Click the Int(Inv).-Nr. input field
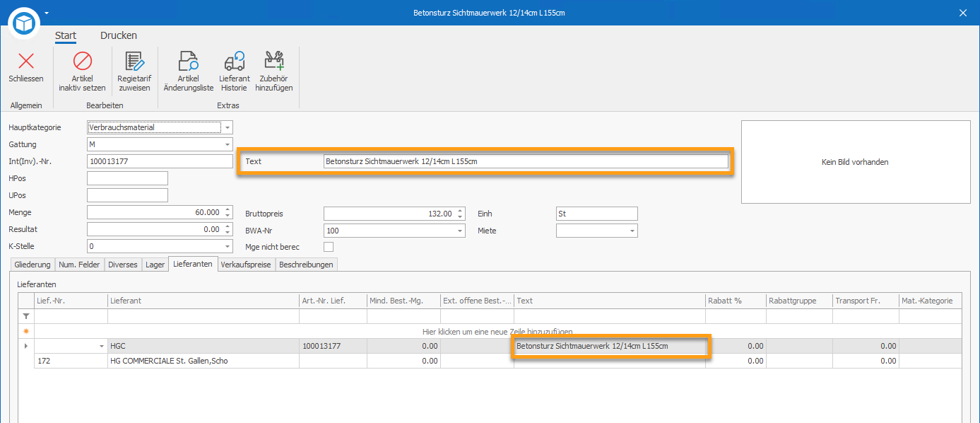 [x=160, y=161]
